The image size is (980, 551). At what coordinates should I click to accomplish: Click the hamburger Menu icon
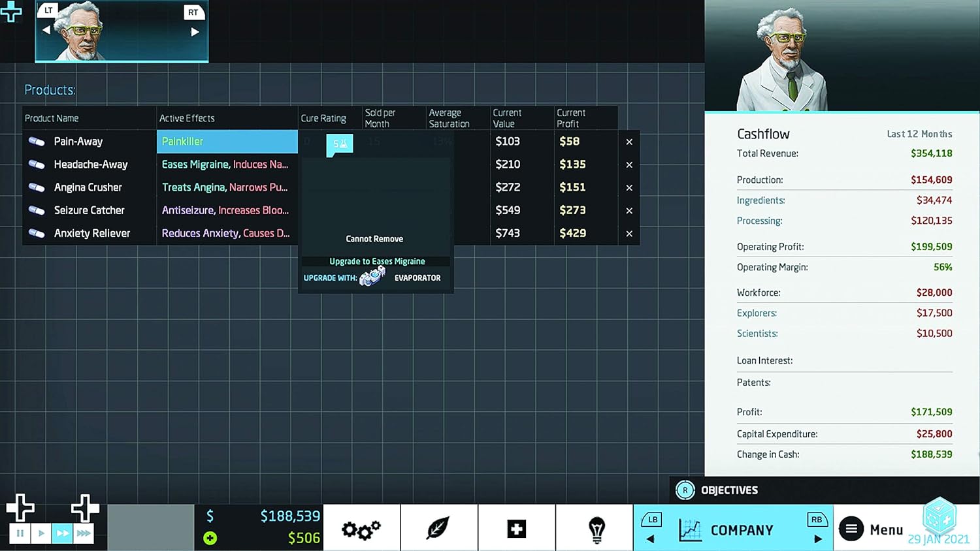point(851,529)
